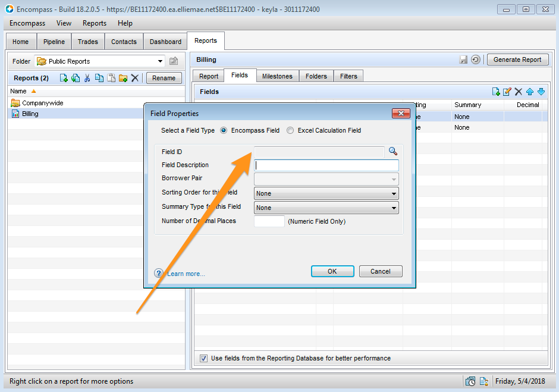
Task: Click the Billing report chart icon
Action: point(15,114)
